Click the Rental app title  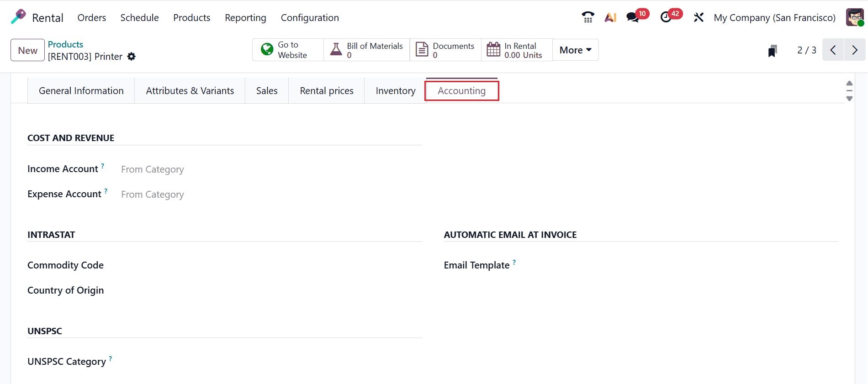(48, 18)
